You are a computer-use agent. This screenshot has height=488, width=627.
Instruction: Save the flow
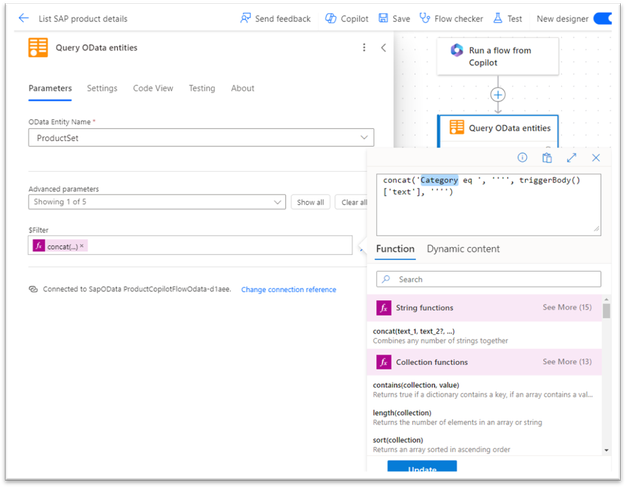point(394,18)
